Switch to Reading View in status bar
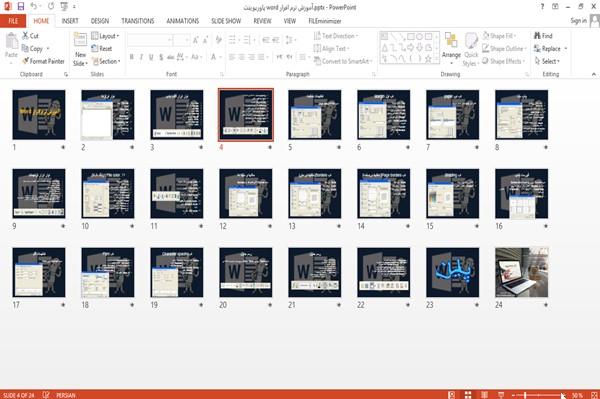The height and width of the screenshot is (399, 600). click(484, 395)
